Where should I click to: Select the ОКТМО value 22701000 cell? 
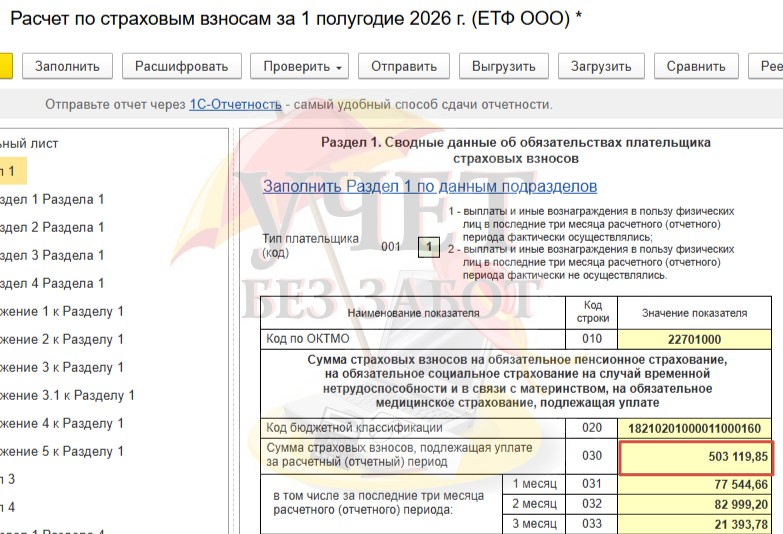[x=694, y=340]
